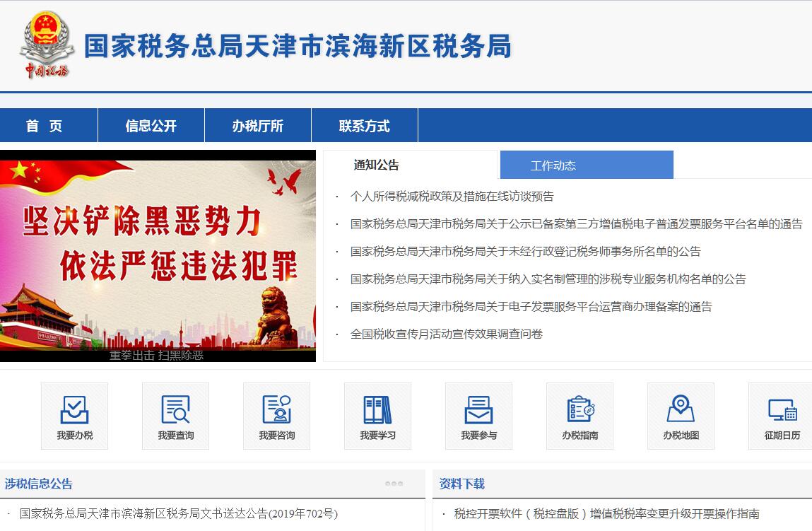Go to the 首页 menu item
Viewport: 812px width, 531px height.
pyautogui.click(x=44, y=126)
